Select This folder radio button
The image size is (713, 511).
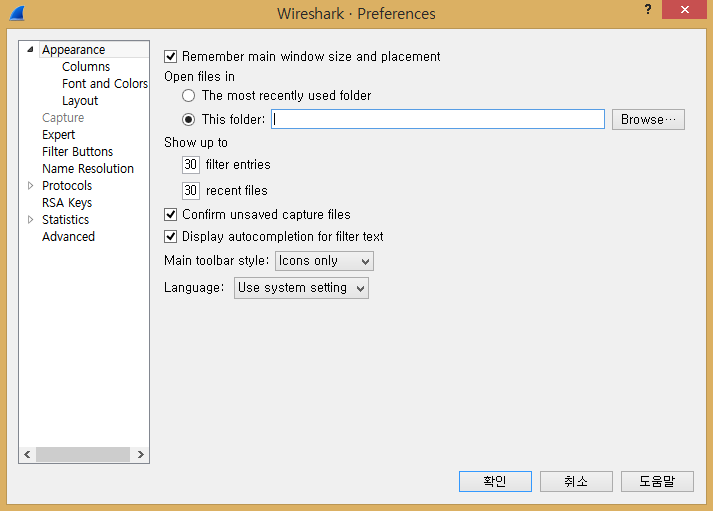click(x=189, y=120)
